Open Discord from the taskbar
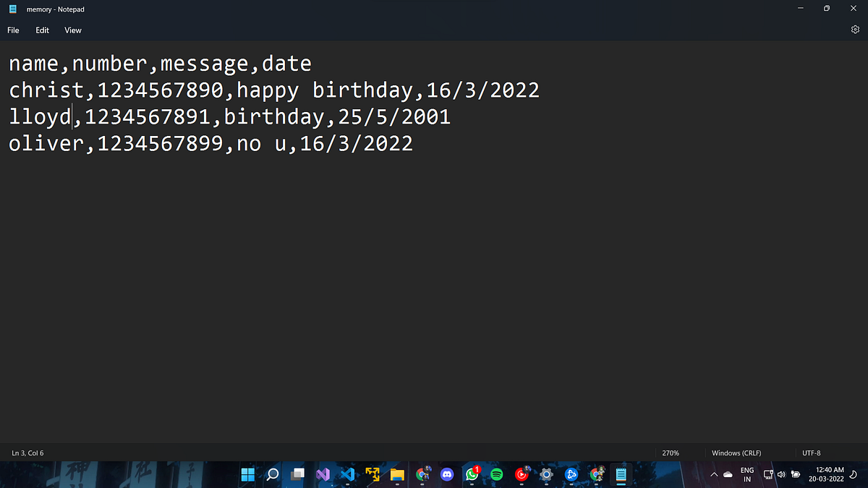Screen dimensions: 868x488 click(x=447, y=474)
